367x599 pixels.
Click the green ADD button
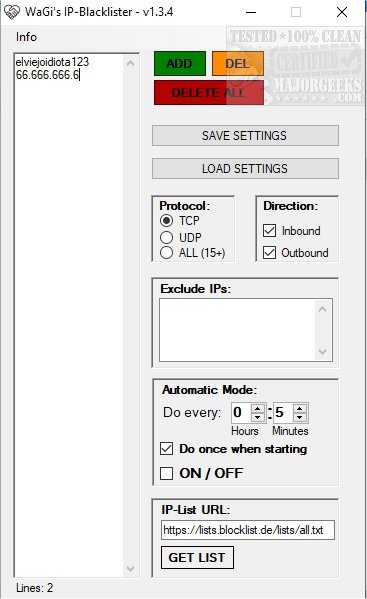click(180, 63)
